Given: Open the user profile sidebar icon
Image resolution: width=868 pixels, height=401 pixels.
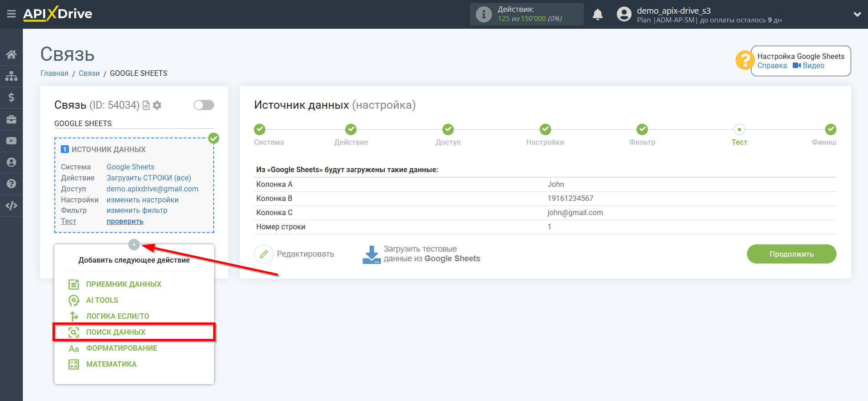Looking at the screenshot, I should tap(11, 162).
